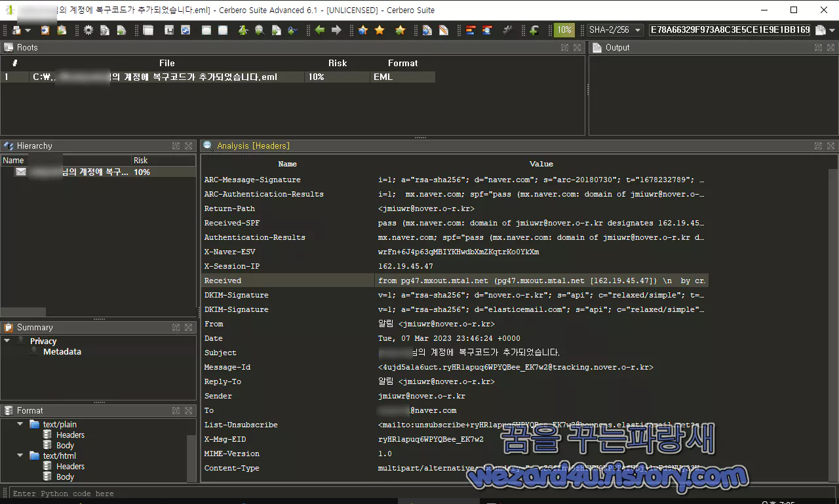The image size is (839, 504).
Task: Click the File column header in Roots
Action: pos(167,63)
